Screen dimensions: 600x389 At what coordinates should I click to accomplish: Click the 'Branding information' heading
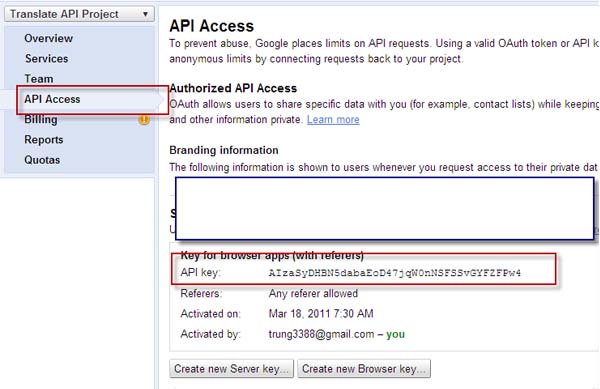(224, 150)
